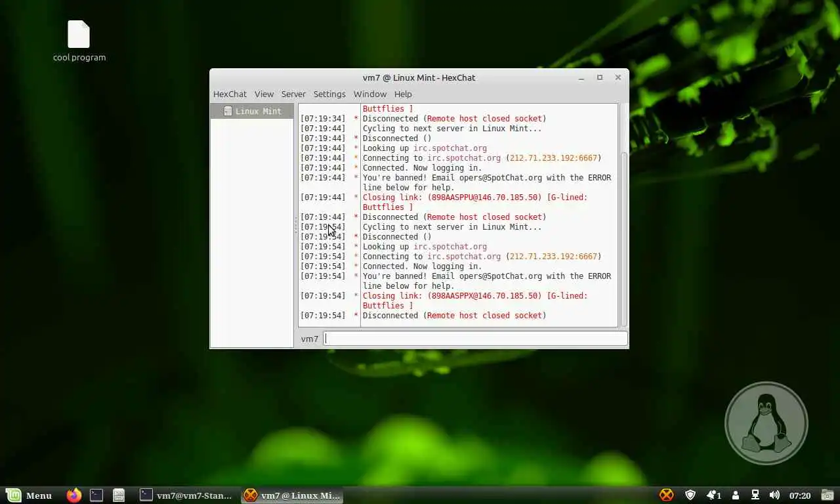Viewport: 840px width, 504px height.
Task: Select the Linux Mint server tab
Action: tap(252, 111)
